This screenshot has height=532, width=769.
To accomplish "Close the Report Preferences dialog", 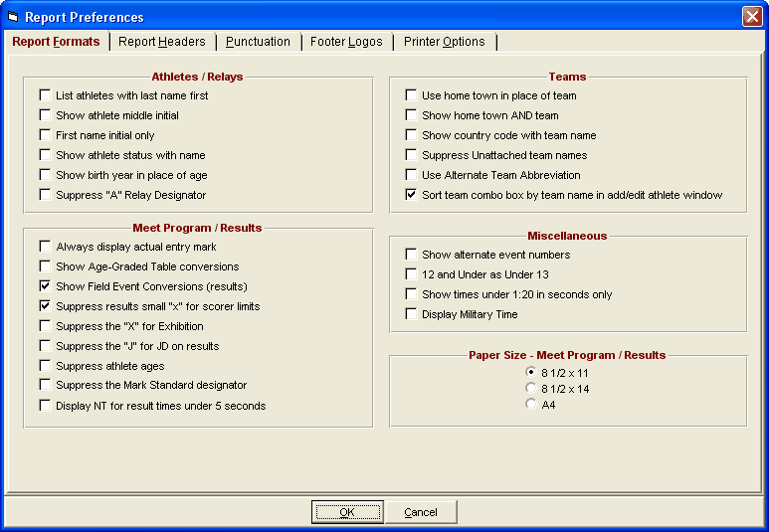I will [x=752, y=17].
